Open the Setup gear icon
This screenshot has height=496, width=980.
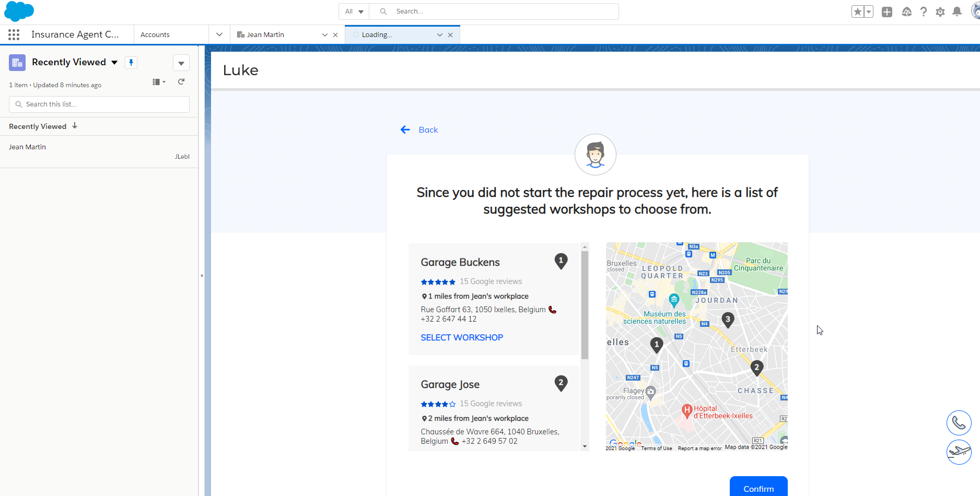point(940,12)
